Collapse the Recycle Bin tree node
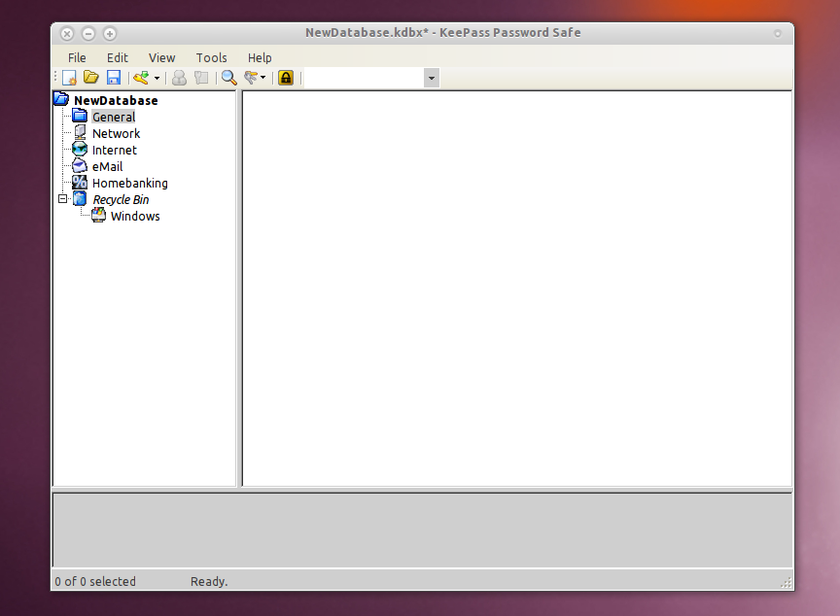This screenshot has width=840, height=616. [x=62, y=199]
